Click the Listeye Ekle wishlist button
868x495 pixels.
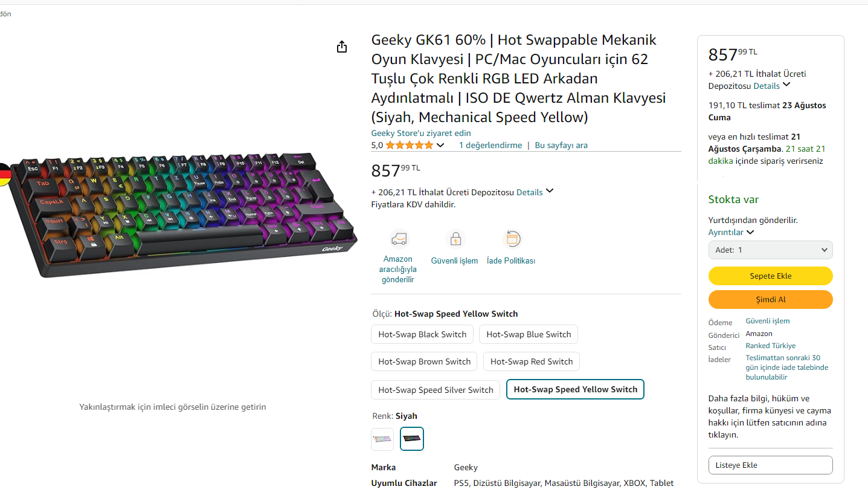click(770, 465)
